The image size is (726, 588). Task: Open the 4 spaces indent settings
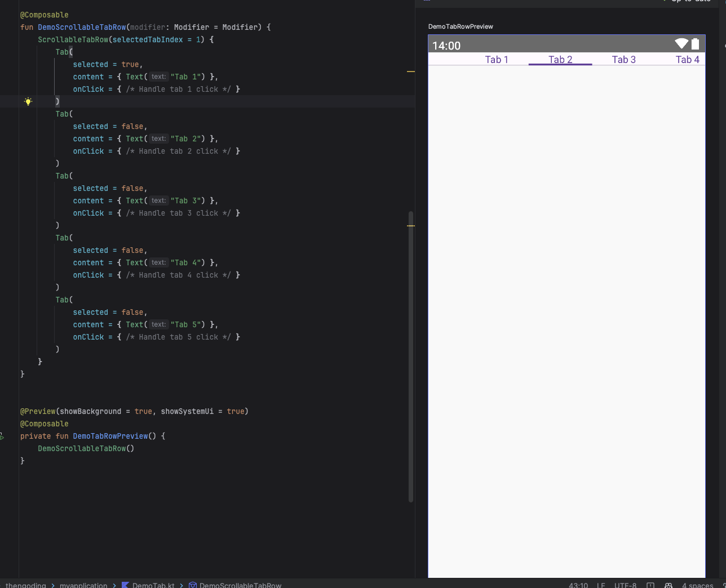pos(697,585)
